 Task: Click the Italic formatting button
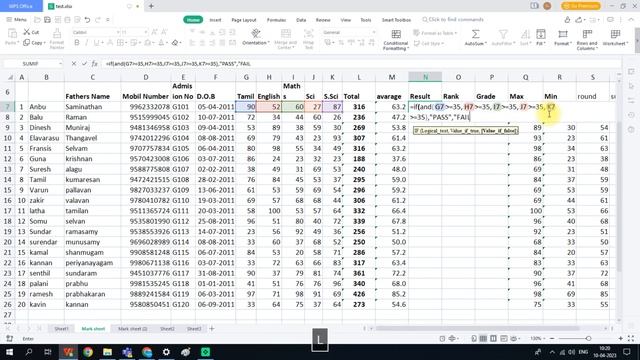pos(87,42)
